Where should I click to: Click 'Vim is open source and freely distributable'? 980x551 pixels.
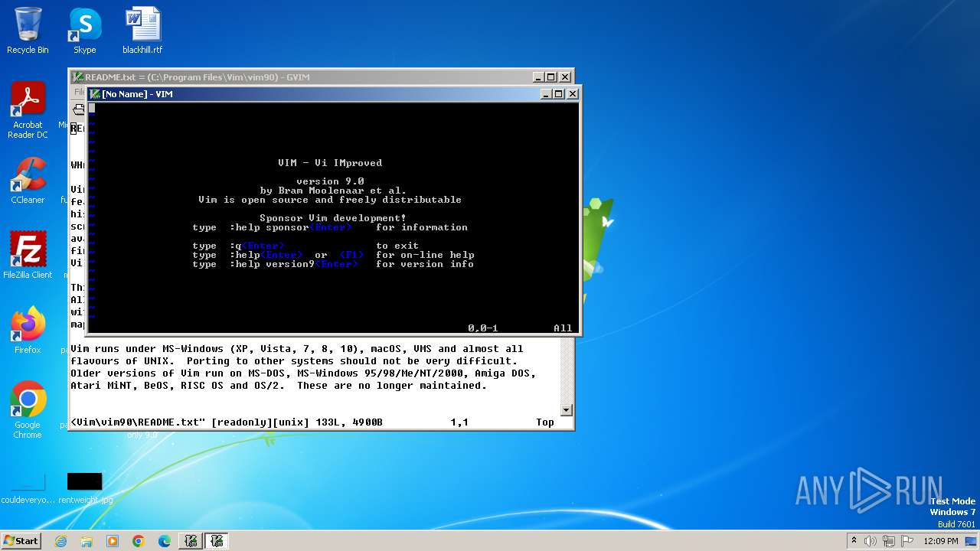tap(330, 200)
